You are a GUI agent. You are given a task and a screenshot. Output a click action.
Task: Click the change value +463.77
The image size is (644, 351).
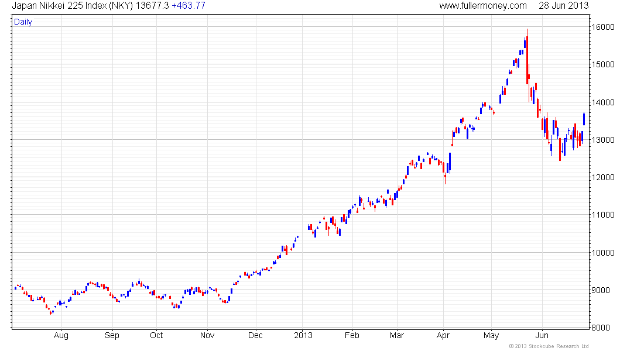189,6
